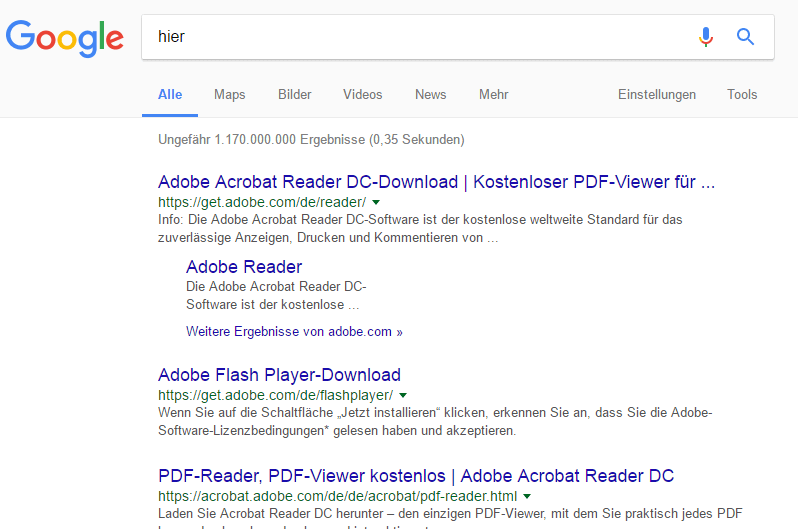The image size is (800, 529).
Task: Expand arrow next to pdf-reader.html URL
Action: pos(527,496)
